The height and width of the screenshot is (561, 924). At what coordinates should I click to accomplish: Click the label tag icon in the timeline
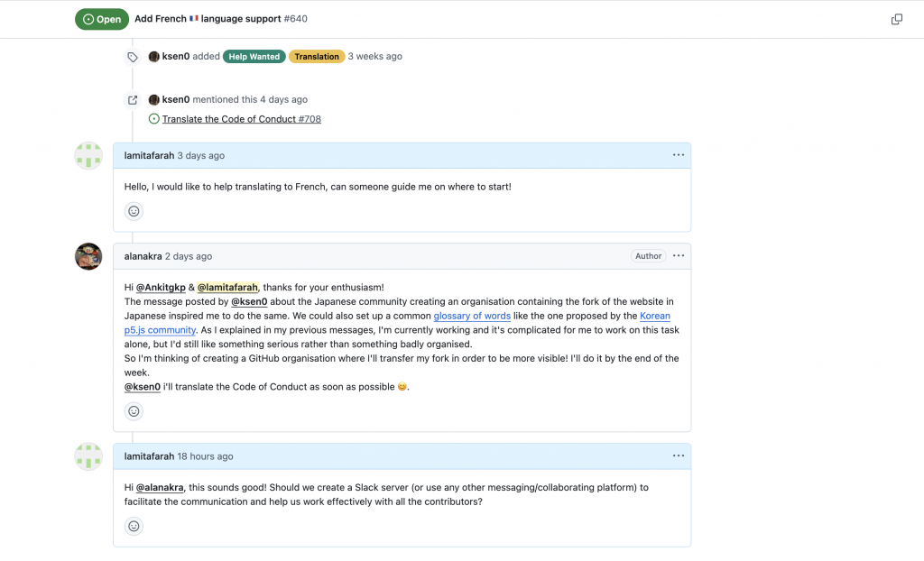(133, 57)
